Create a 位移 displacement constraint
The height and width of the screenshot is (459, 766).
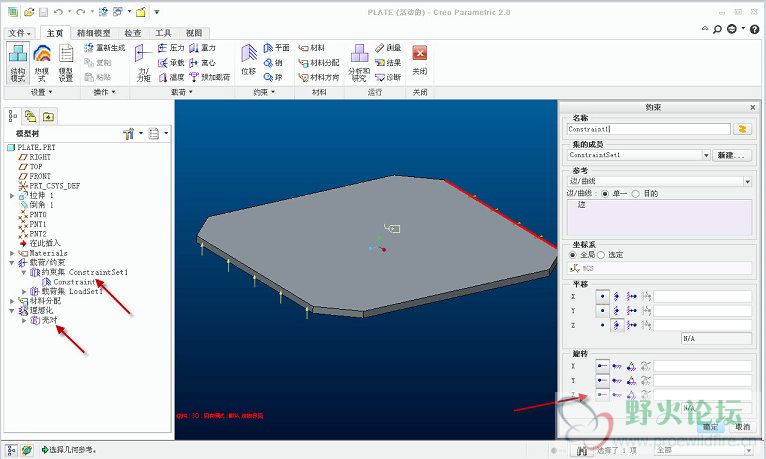click(x=249, y=60)
